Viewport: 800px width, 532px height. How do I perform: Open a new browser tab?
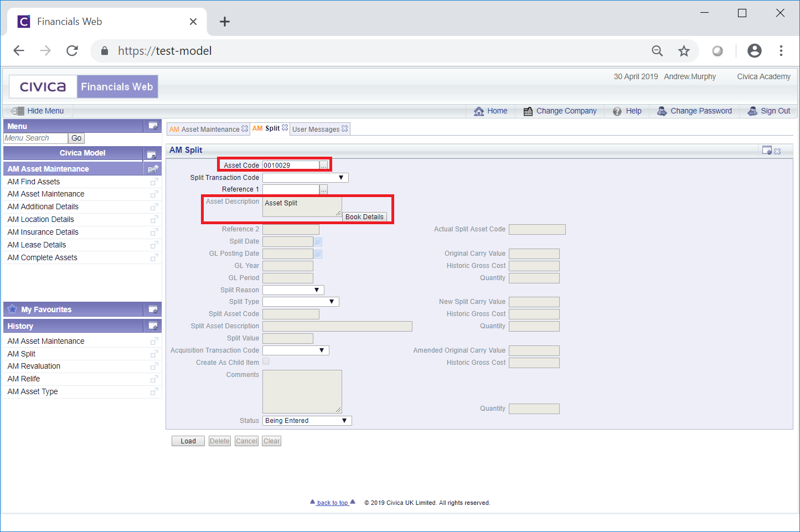(224, 22)
